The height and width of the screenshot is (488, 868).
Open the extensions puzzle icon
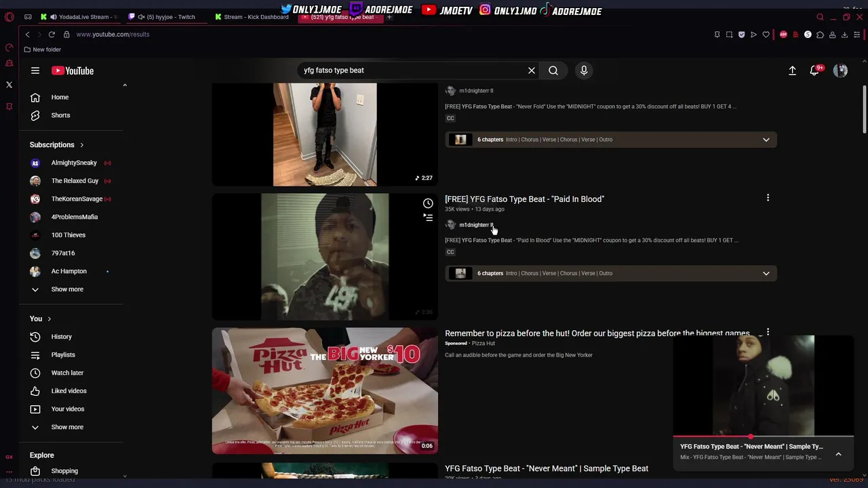coord(820,35)
